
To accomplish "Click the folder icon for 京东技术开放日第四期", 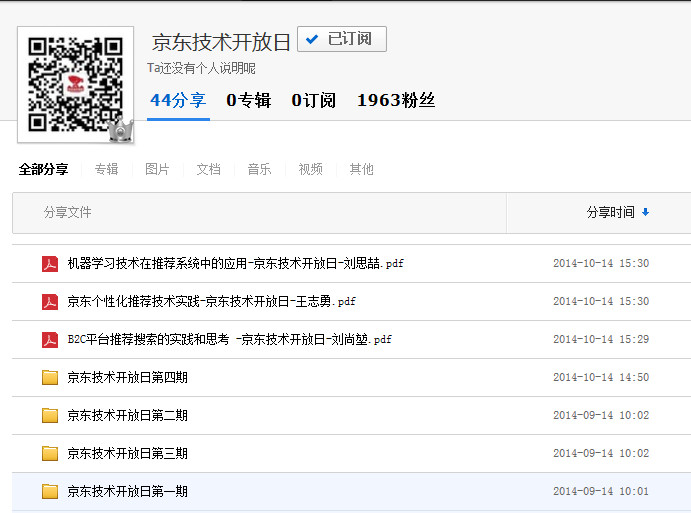I will pyautogui.click(x=50, y=378).
